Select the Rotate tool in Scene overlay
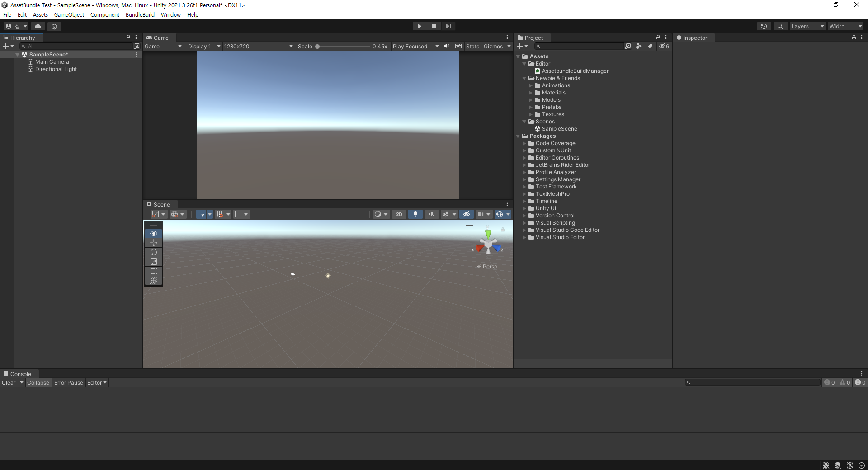Screen dimensions: 868x470 [x=154, y=252]
